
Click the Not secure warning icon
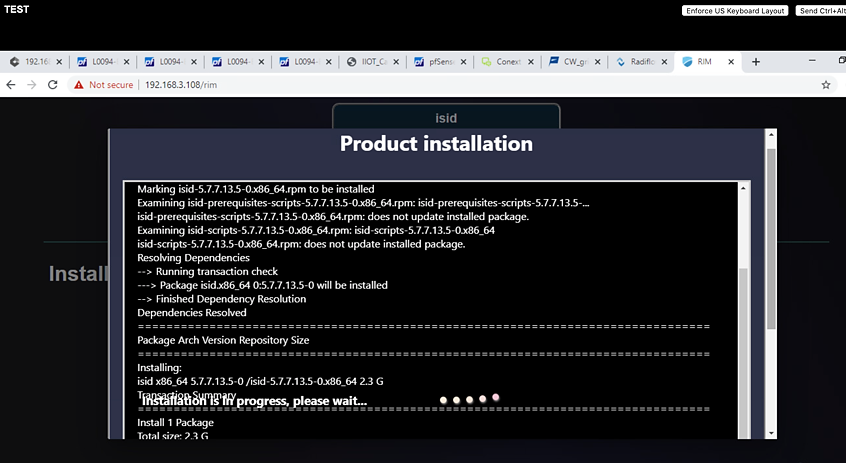pos(79,85)
